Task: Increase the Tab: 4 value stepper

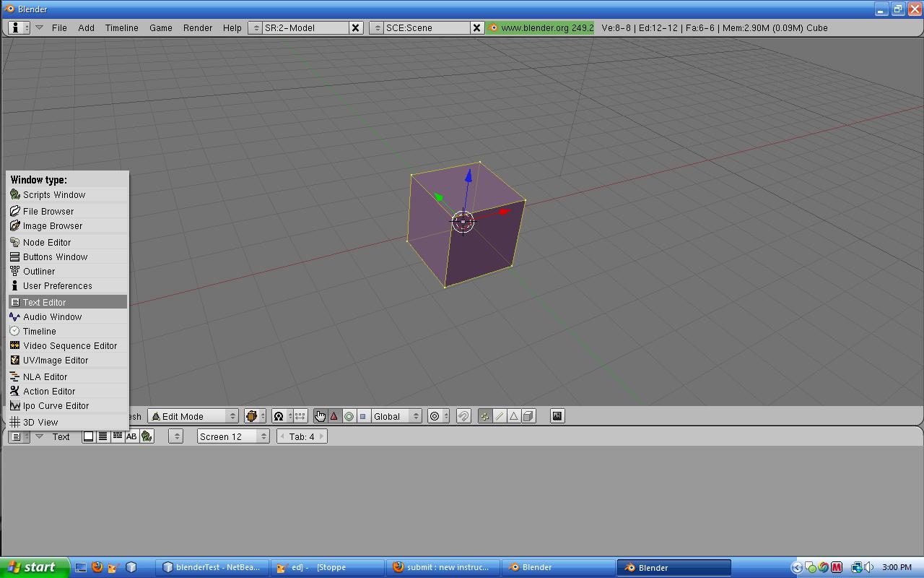Action: tap(321, 436)
